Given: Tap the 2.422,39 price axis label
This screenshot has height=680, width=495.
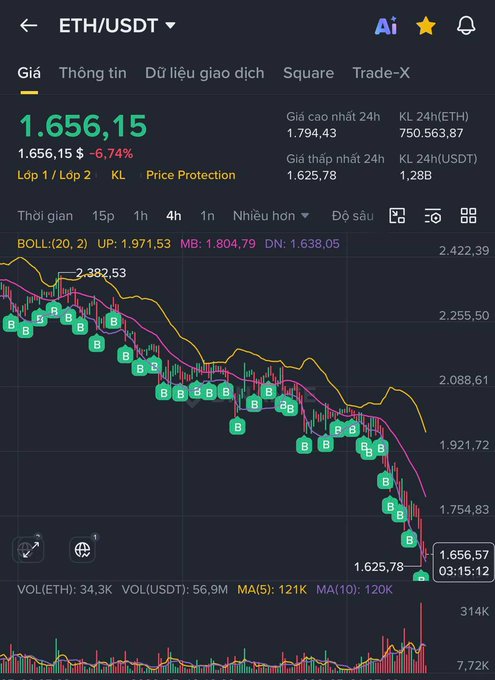Looking at the screenshot, I should tap(464, 251).
